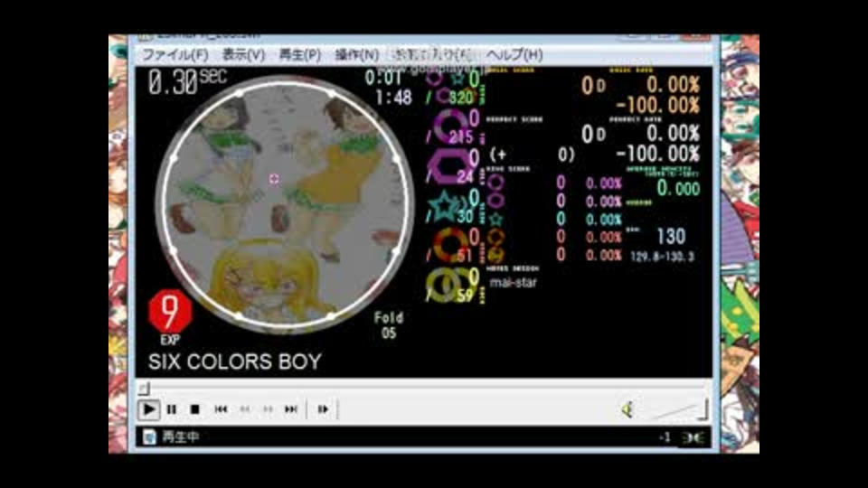Viewport: 868px width, 488px height.
Task: Open the 操作(N) menu
Action: [x=357, y=55]
